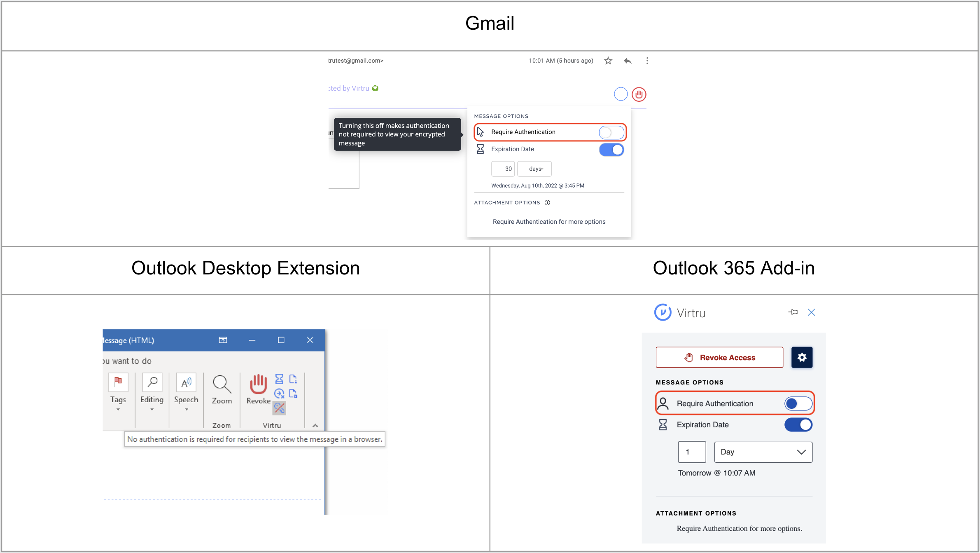The width and height of the screenshot is (980, 553).
Task: Click the arrow-with-x disable forwarding icon in ribbon
Action: 279,394
